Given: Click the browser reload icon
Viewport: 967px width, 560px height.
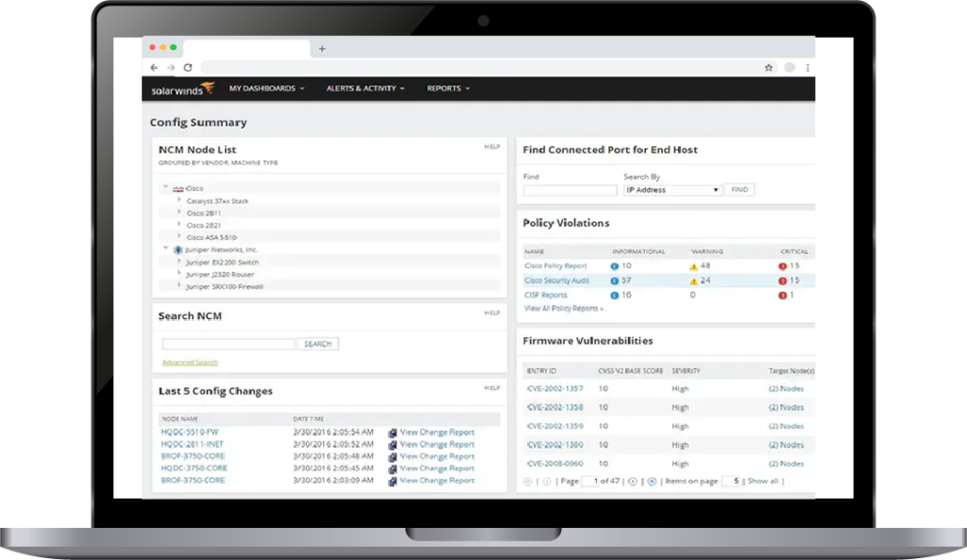Looking at the screenshot, I should point(188,67).
